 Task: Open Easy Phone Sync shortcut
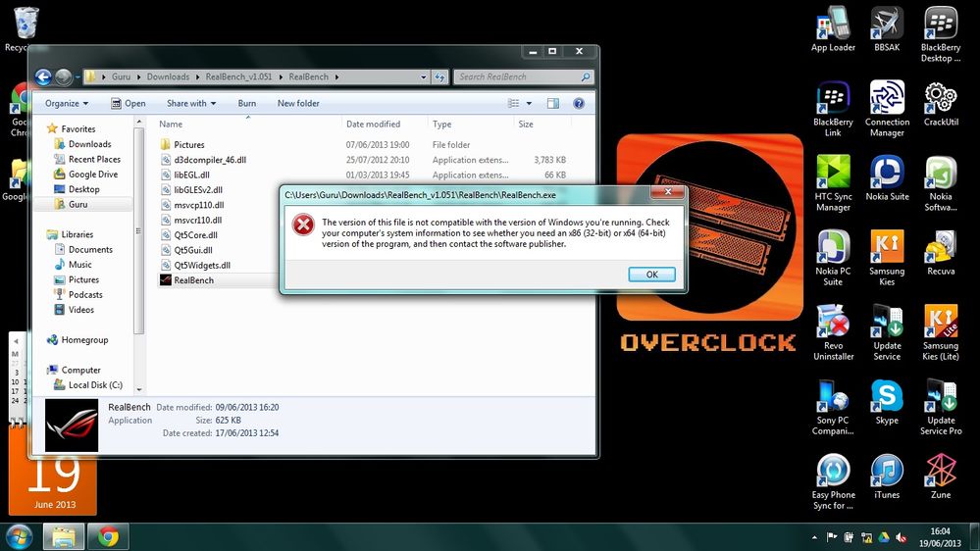click(x=833, y=481)
